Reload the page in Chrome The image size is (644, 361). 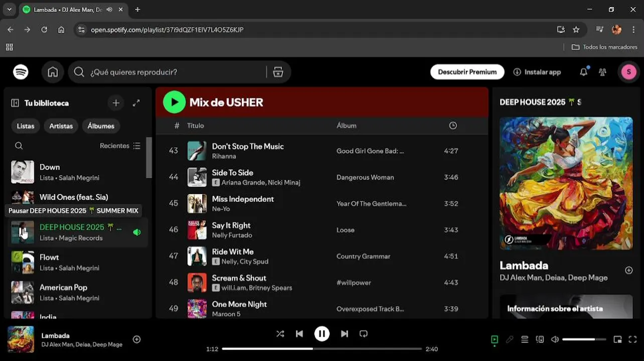point(44,30)
